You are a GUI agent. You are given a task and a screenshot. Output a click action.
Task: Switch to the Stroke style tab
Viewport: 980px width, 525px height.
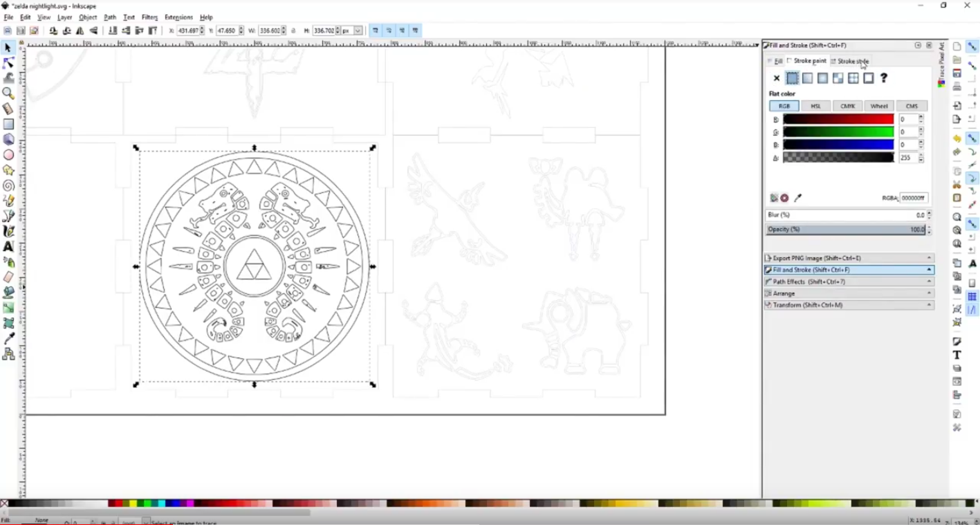pos(849,61)
